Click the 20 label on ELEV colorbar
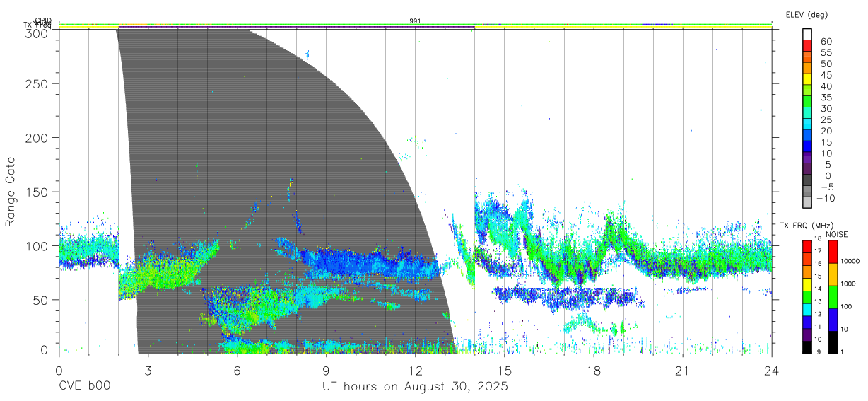 pos(826,131)
